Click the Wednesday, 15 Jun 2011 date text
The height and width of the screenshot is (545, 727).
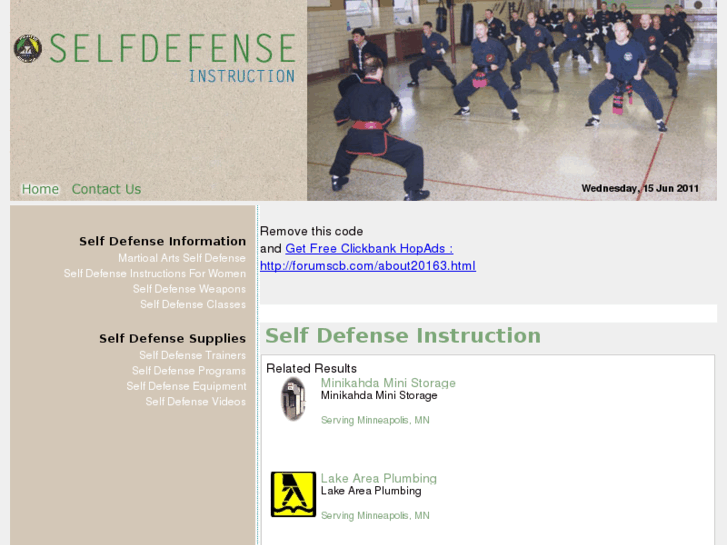pyautogui.click(x=640, y=188)
